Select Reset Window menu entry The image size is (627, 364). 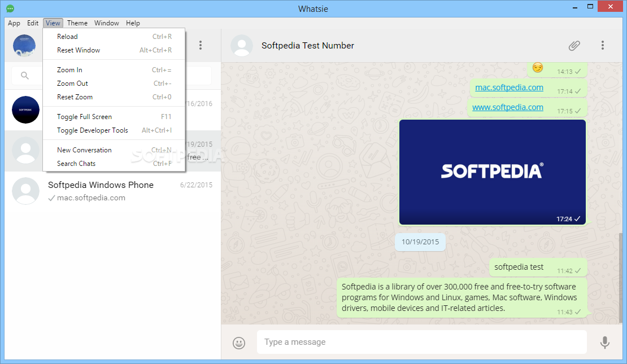point(114,50)
